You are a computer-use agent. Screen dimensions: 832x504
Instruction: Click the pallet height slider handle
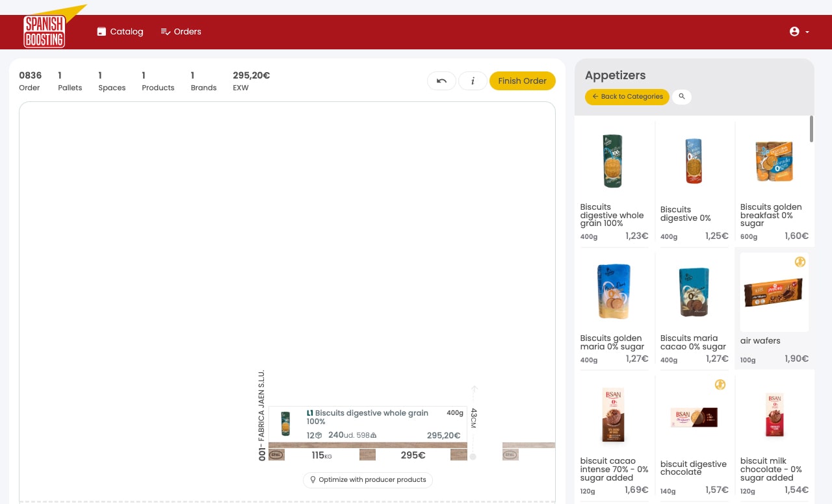click(473, 457)
